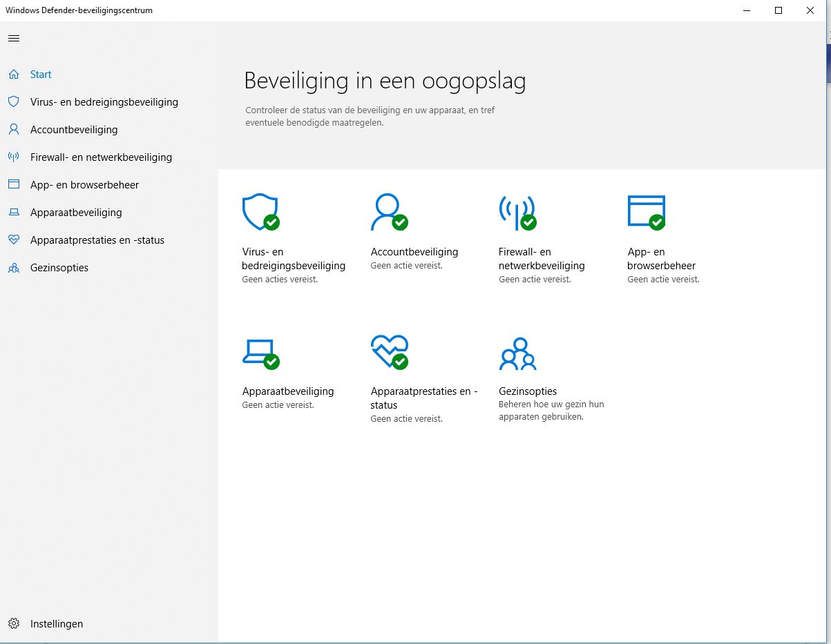Click the Apparaatbeveiliging laptop tile icon
Screen dimensions: 831x644
(260, 353)
